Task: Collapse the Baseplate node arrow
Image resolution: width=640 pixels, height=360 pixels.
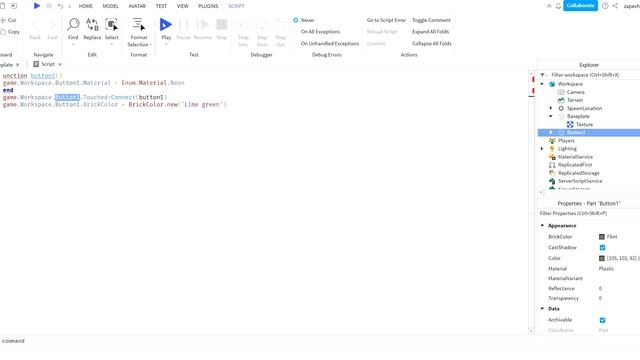Action: point(551,116)
